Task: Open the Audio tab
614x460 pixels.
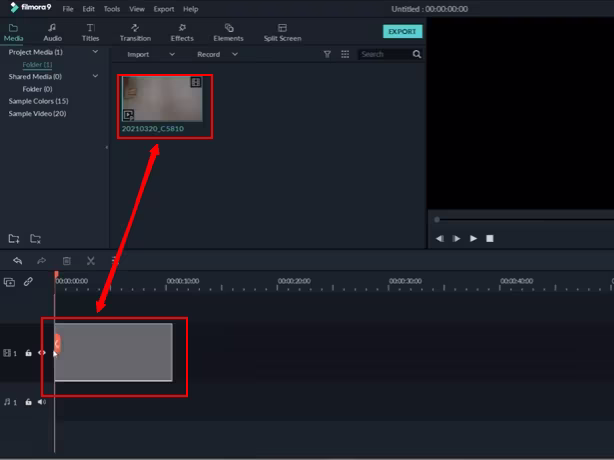Action: (x=52, y=33)
